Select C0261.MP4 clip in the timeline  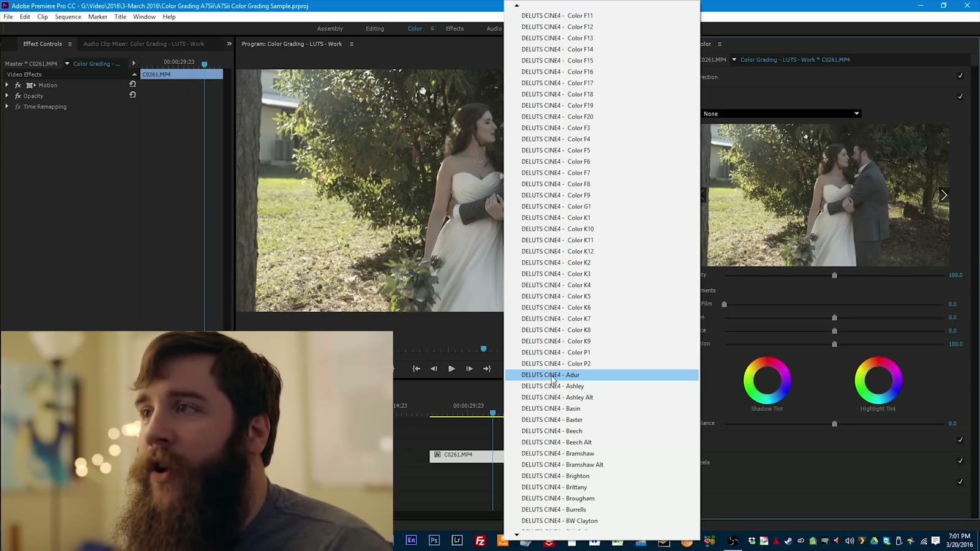pos(466,455)
